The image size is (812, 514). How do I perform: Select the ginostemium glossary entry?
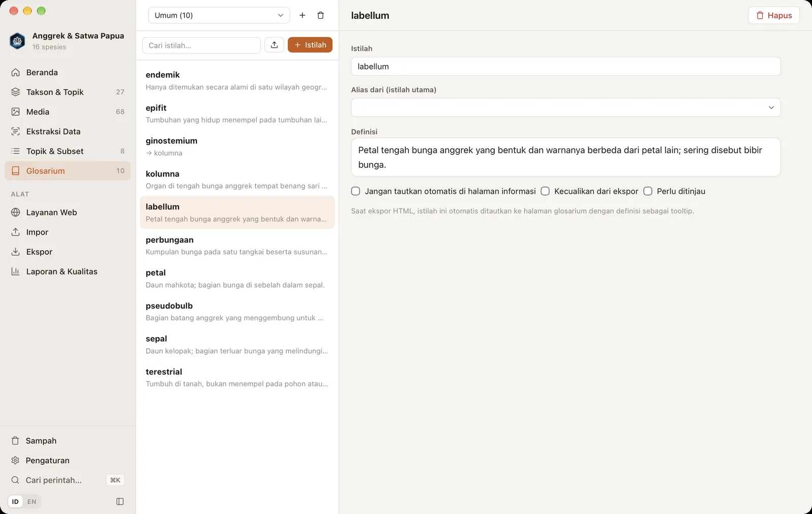tap(237, 147)
